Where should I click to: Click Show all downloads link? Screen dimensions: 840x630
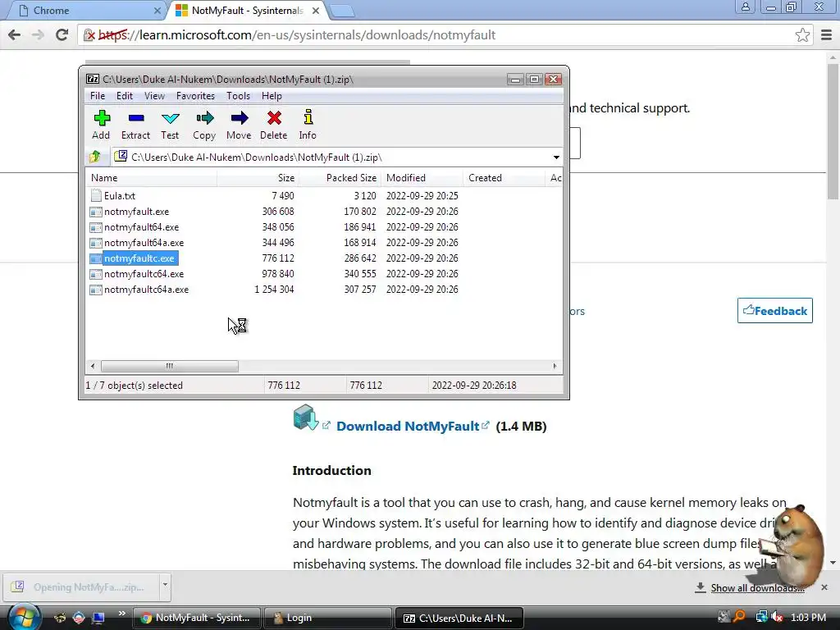click(x=757, y=587)
